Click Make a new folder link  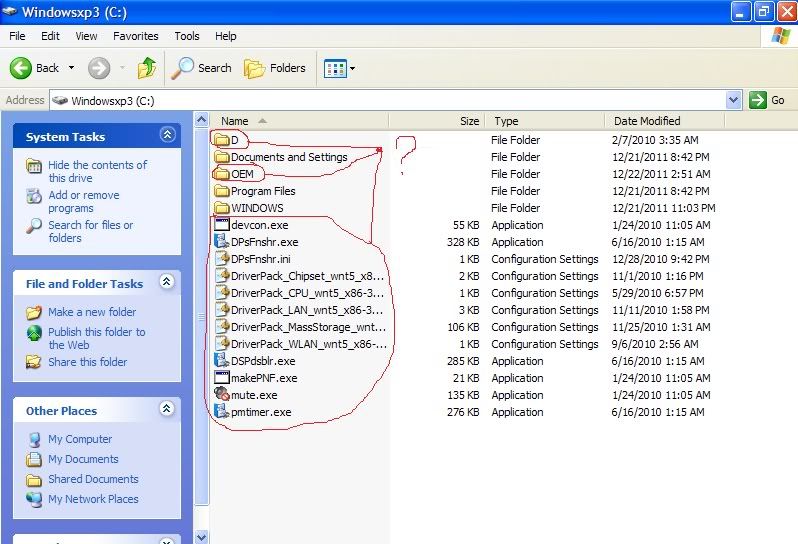click(x=92, y=312)
